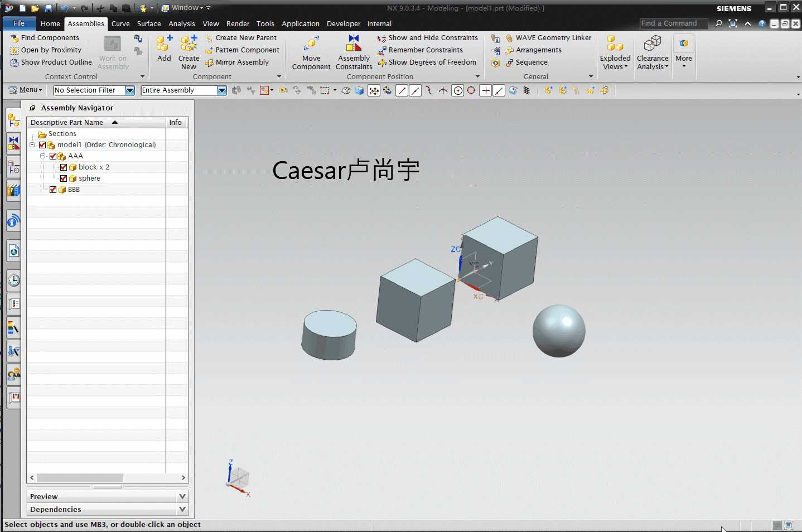Switch to the Analysis tab
Screen dimensions: 802x532
click(182, 23)
